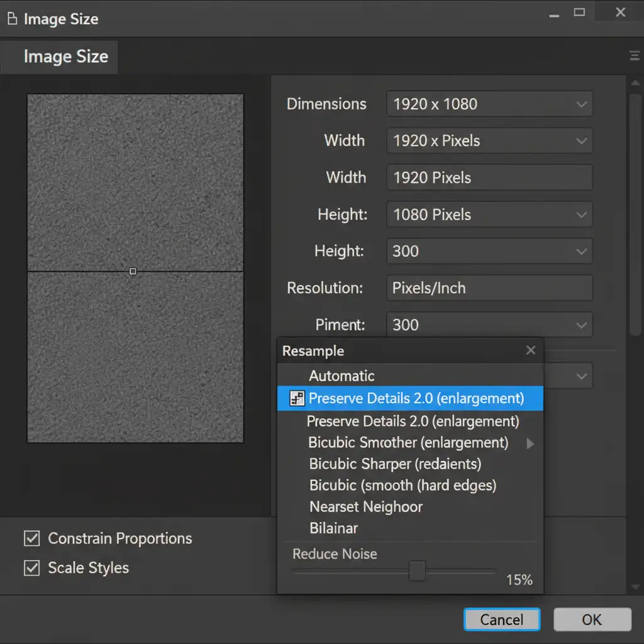Click the center handle in the preview
The image size is (644, 644).
pyautogui.click(x=133, y=271)
